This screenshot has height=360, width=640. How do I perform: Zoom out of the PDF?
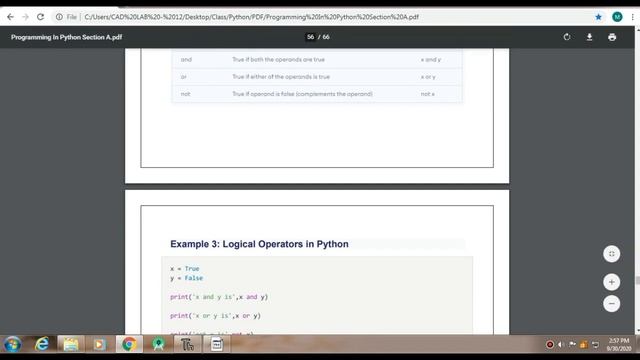click(611, 304)
